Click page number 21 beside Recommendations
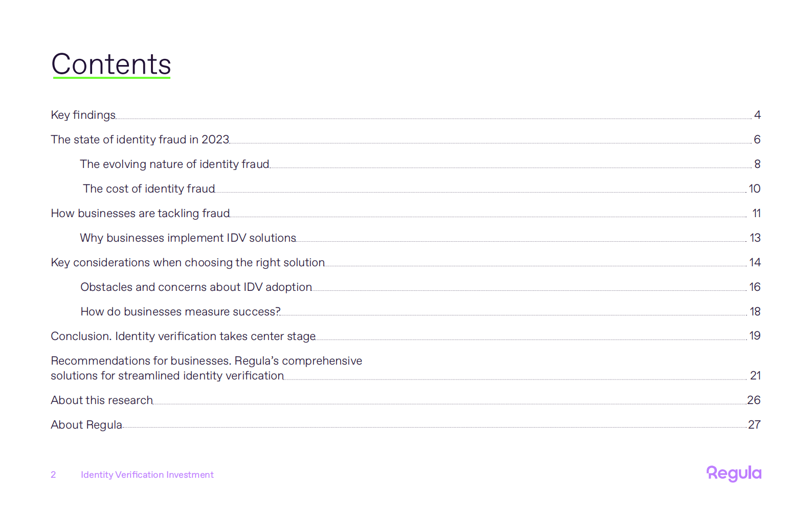This screenshot has height=508, width=812. tap(755, 376)
